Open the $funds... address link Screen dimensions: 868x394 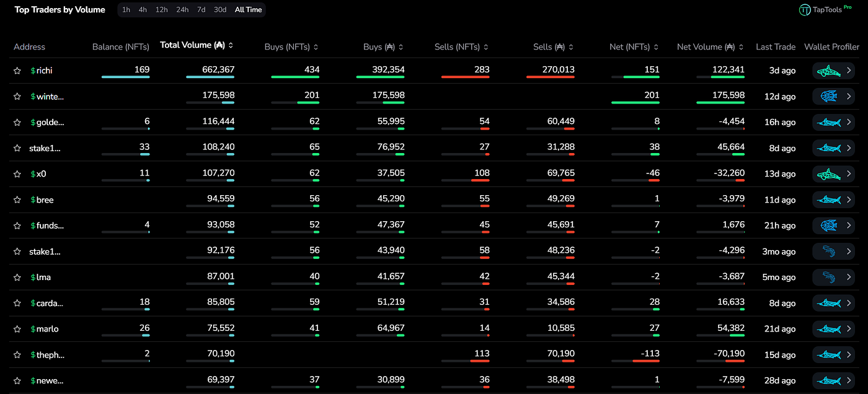(47, 226)
